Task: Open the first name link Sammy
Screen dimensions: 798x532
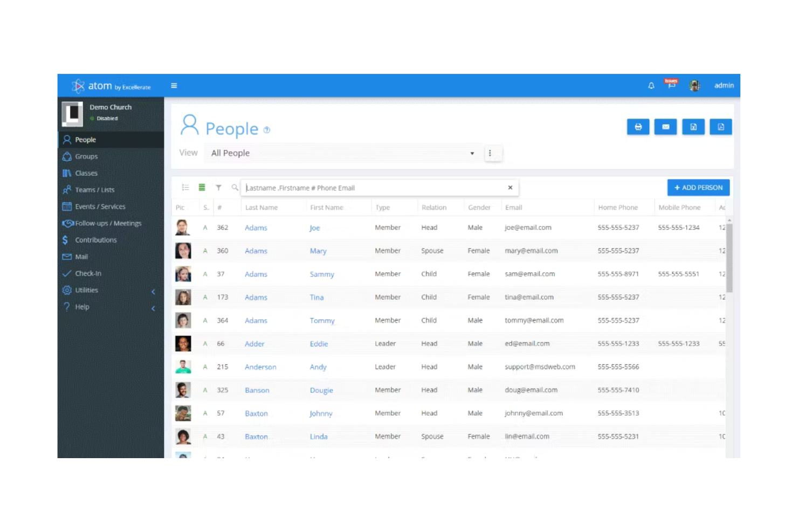Action: (322, 274)
